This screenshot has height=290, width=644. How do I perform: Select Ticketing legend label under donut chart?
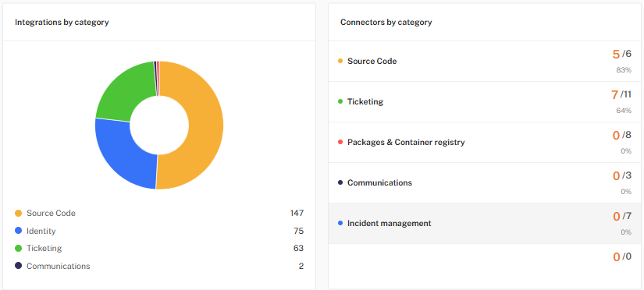(x=44, y=248)
